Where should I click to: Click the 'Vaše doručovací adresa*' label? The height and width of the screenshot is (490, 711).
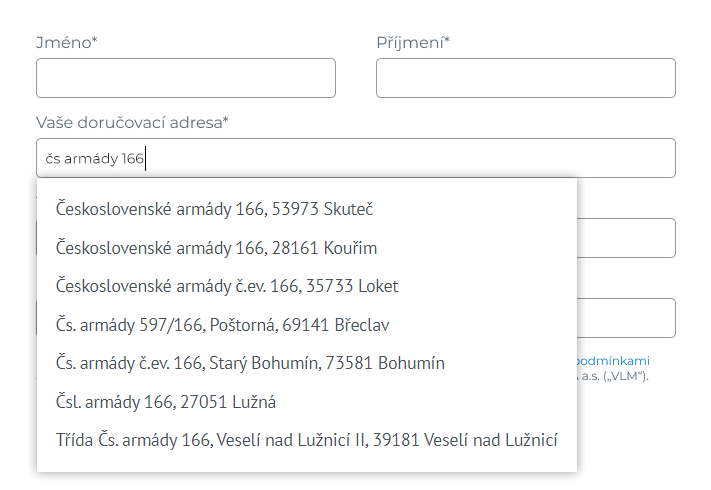tap(132, 122)
